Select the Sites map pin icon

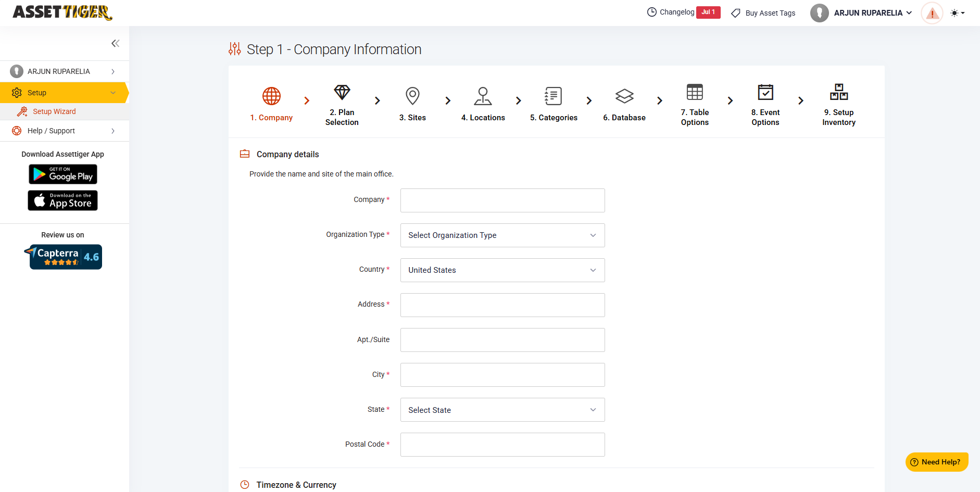tap(412, 96)
